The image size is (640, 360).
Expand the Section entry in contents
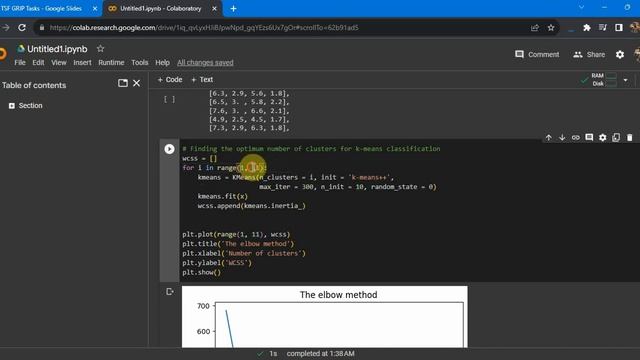pyautogui.click(x=11, y=106)
